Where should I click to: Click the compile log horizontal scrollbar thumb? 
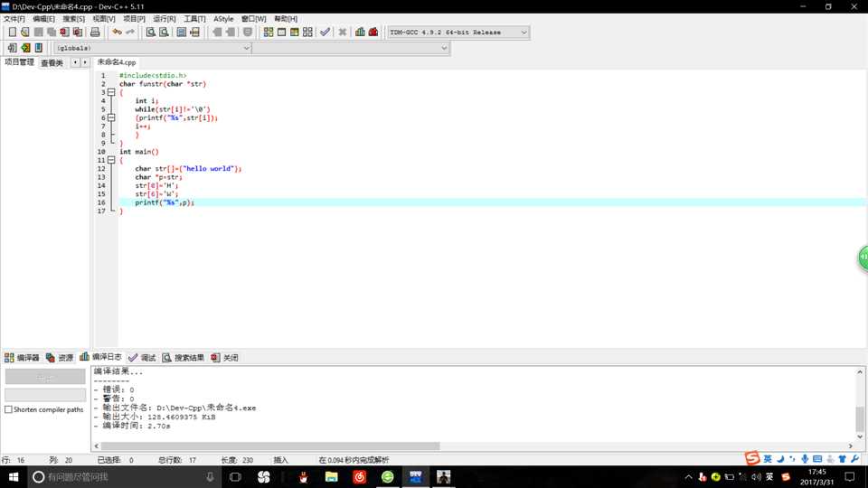(x=270, y=446)
